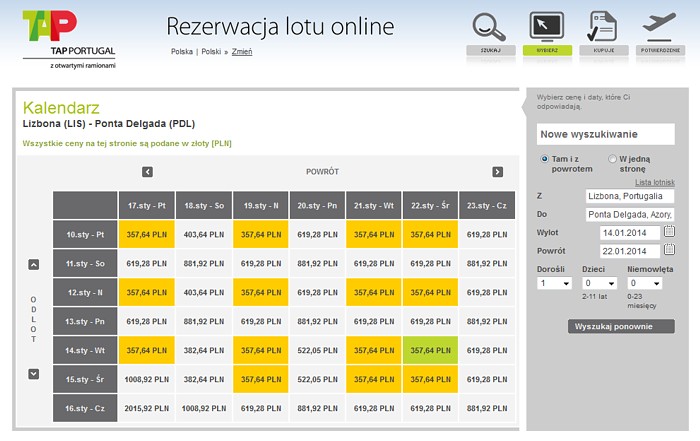Click the 13.sty - Pn row header
Image resolution: width=700 pixels, height=441 pixels.
[85, 321]
